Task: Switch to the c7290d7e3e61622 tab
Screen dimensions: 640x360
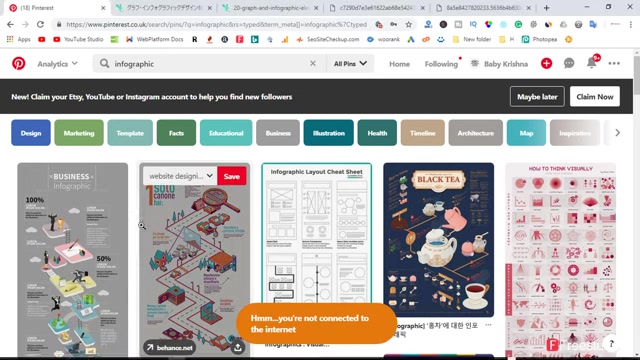Action: [377, 8]
